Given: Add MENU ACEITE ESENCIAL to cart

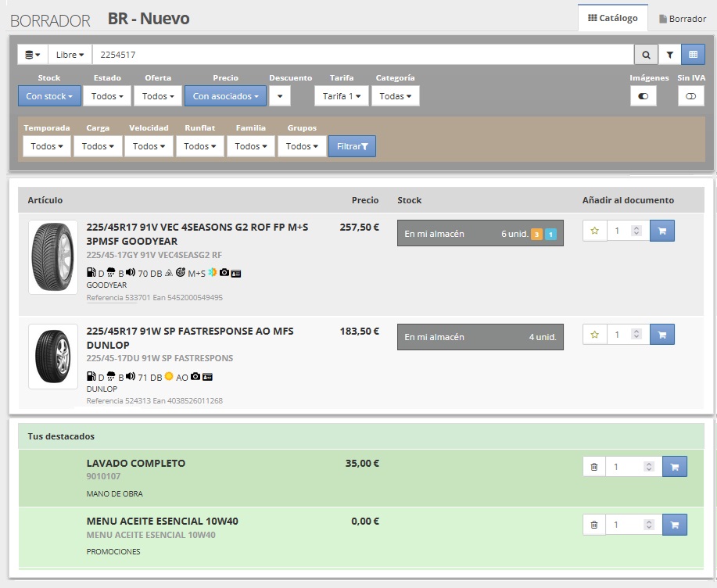Looking at the screenshot, I should (674, 525).
